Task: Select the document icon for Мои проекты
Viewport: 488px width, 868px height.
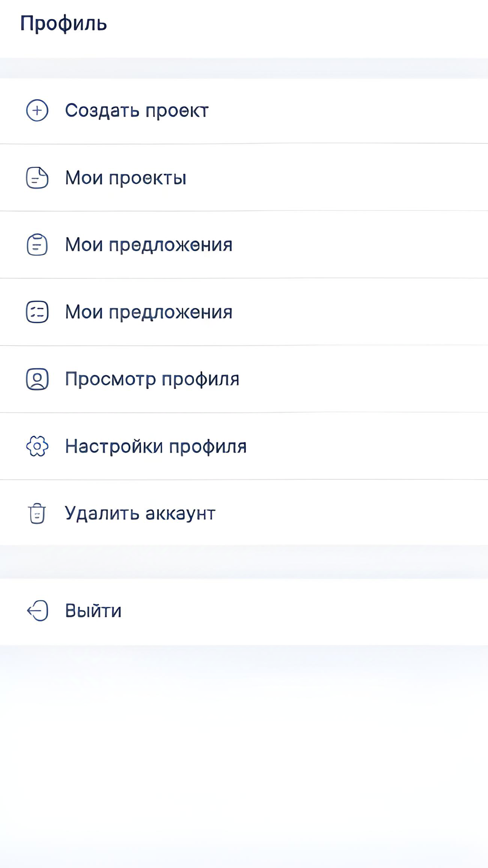Action: 37,178
